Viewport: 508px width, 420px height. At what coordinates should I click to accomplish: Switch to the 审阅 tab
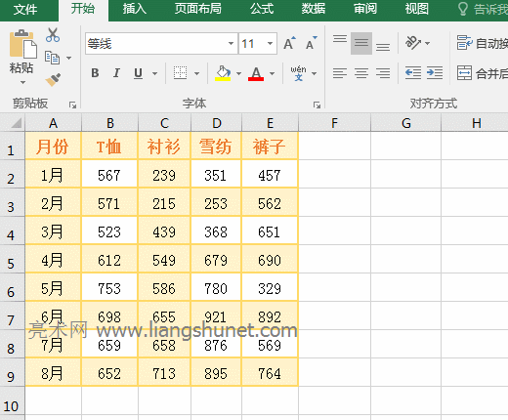pyautogui.click(x=365, y=9)
